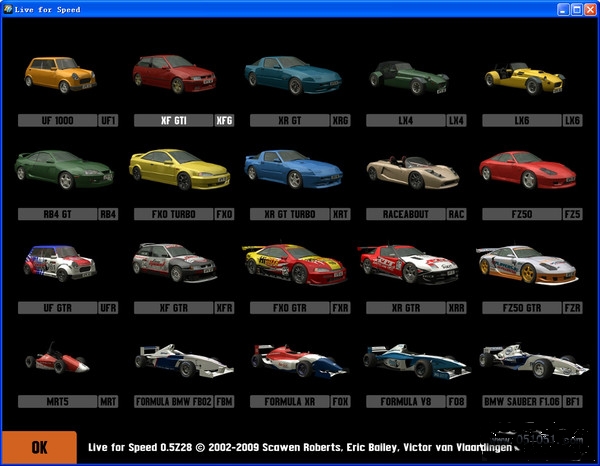The height and width of the screenshot is (466, 600).
Task: Click the FZ5 code tag
Action: pyautogui.click(x=573, y=214)
